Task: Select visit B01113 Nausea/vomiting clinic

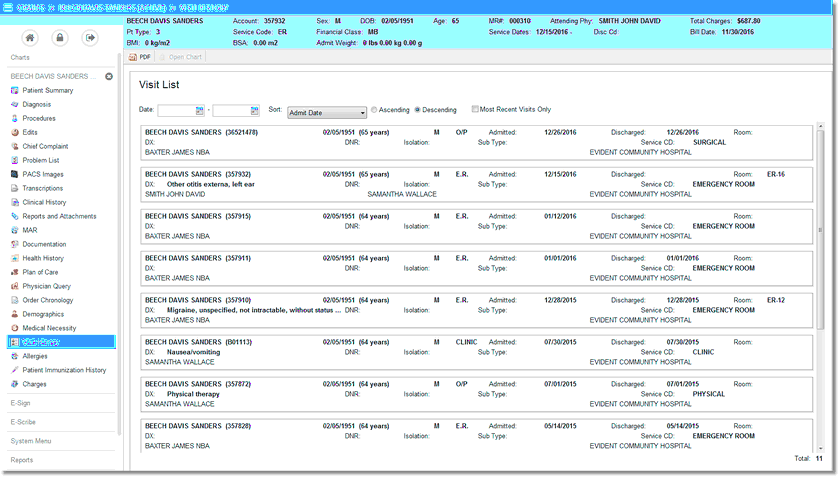Action: 477,352
